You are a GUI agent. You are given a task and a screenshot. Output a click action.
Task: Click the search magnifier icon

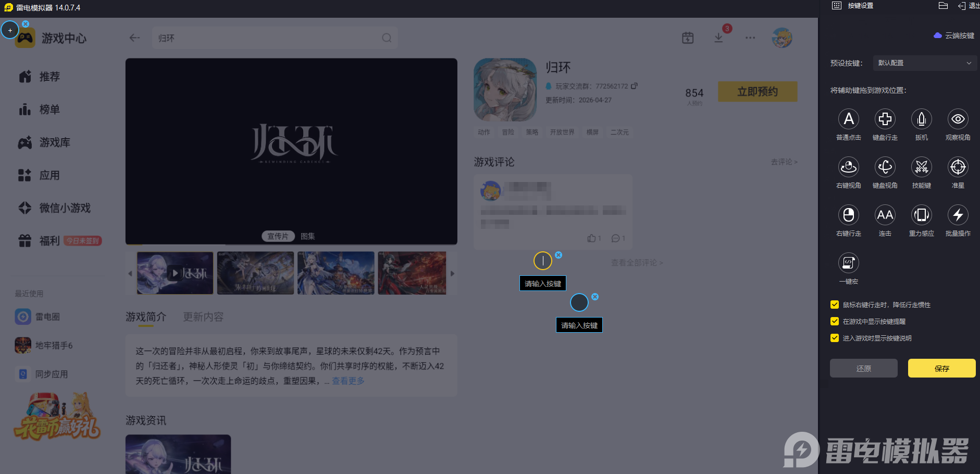click(x=387, y=38)
